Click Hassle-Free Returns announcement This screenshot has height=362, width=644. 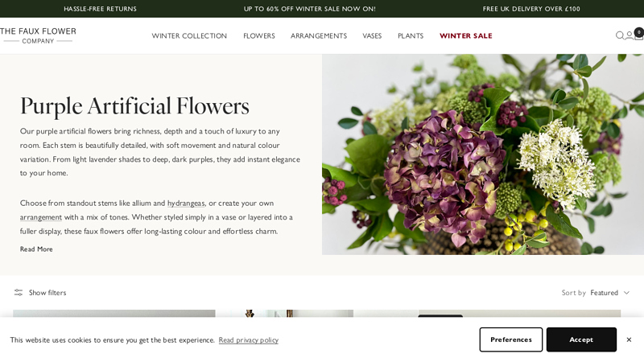[100, 9]
